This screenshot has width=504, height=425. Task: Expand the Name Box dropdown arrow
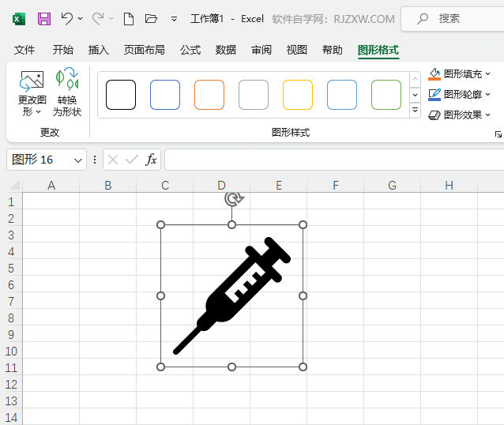78,160
